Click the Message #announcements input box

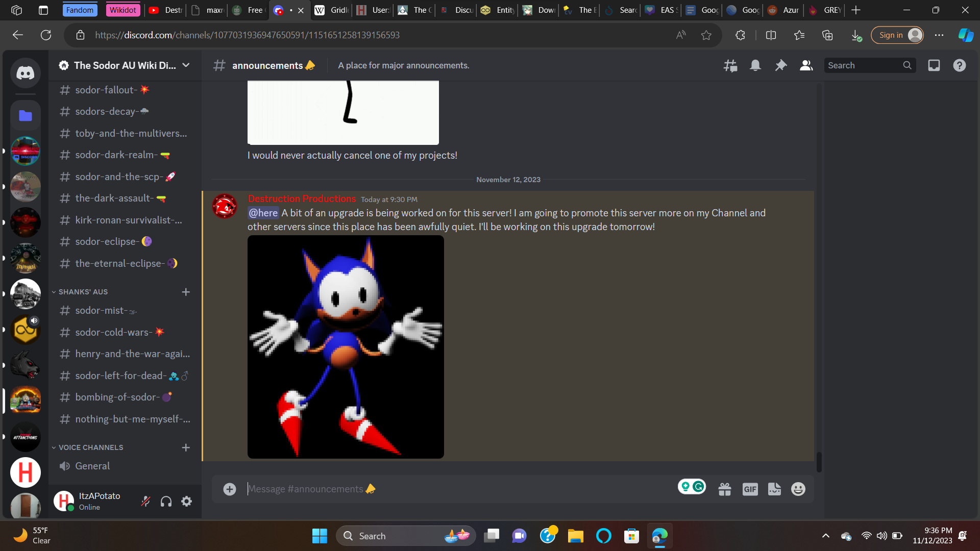pyautogui.click(x=459, y=489)
